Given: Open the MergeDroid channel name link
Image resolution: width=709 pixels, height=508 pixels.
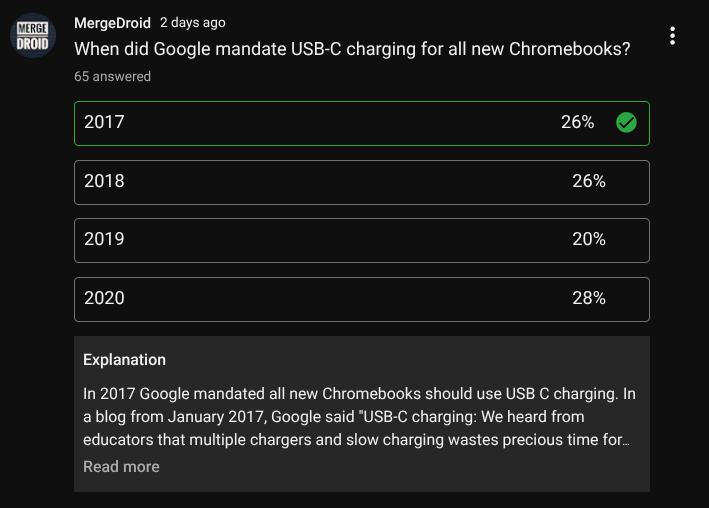Looking at the screenshot, I should pos(112,23).
